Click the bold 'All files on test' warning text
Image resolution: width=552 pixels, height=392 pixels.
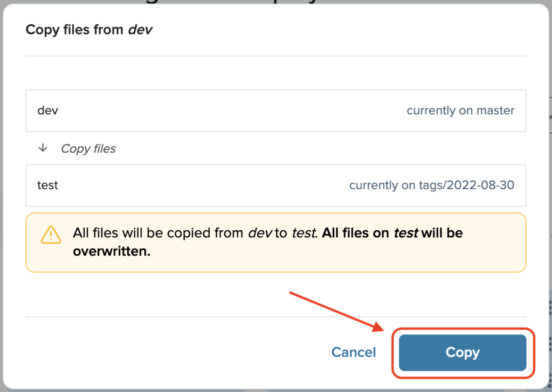point(370,233)
